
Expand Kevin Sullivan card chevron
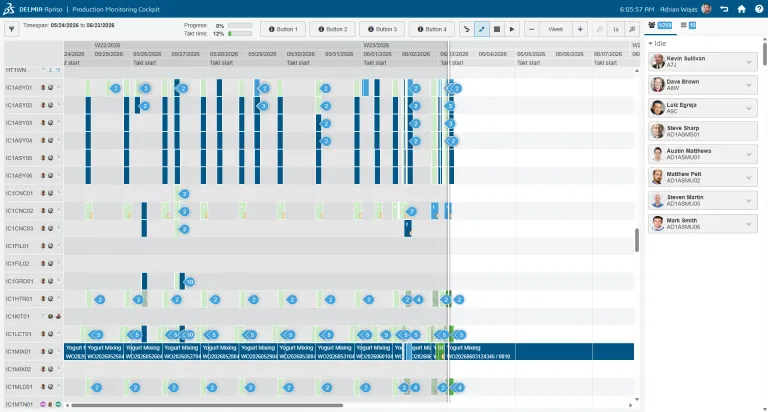pos(748,62)
